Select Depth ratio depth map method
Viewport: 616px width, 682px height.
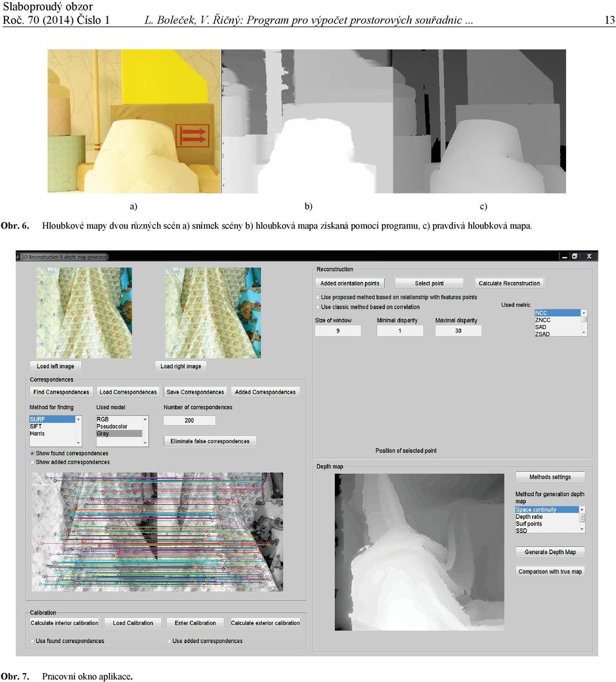(x=547, y=517)
